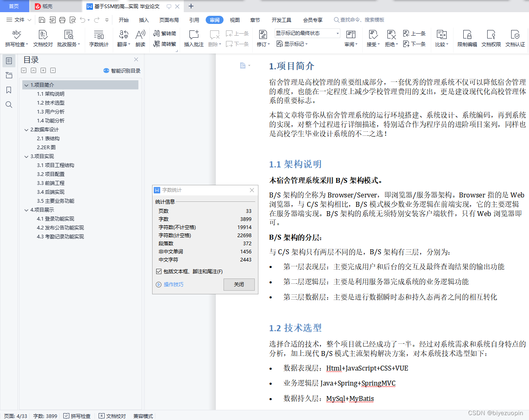Click the Print icon in quick toolbar
This screenshot has width=529, height=420.
[62, 20]
